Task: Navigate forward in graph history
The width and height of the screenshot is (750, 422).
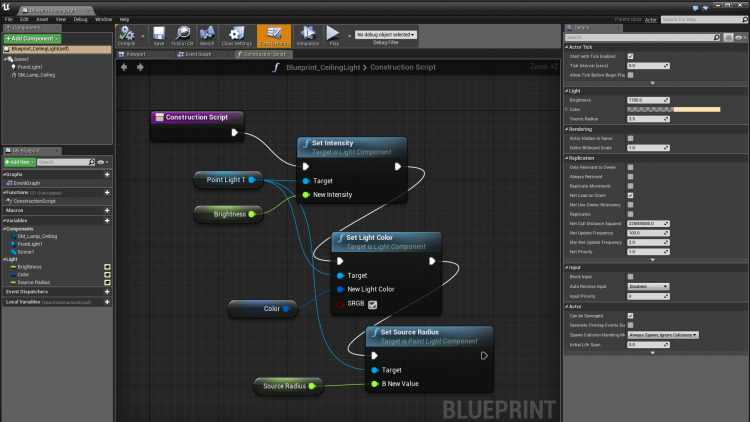Action: 140,67
